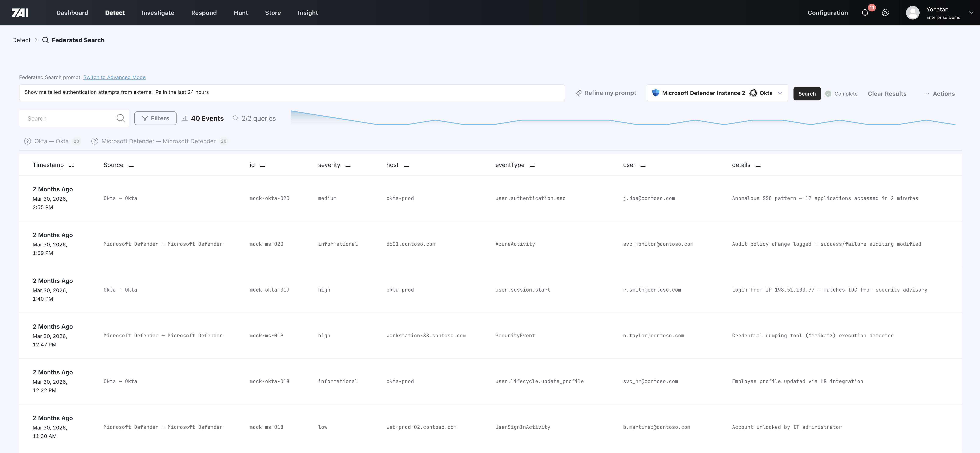Click the Switch to Advanced Mode link
Image resolution: width=980 pixels, height=453 pixels.
click(114, 77)
